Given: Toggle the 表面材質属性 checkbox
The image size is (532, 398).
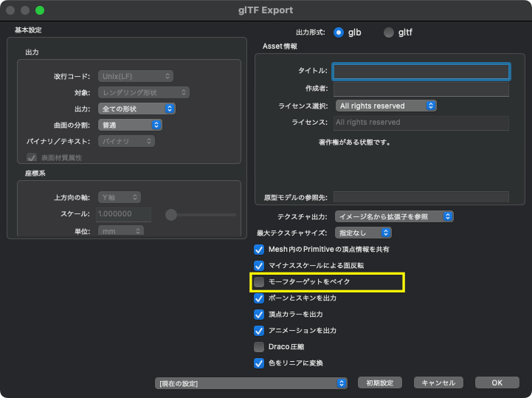Looking at the screenshot, I should click(32, 157).
